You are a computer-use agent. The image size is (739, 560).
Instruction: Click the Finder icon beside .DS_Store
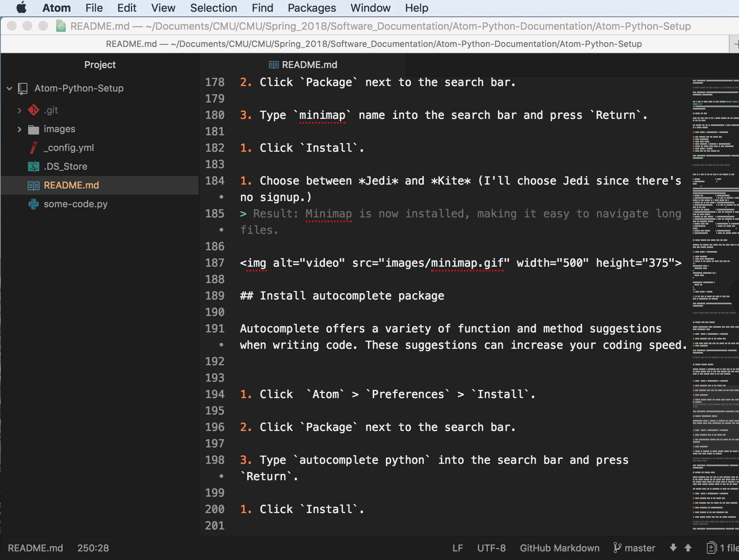coord(34,167)
